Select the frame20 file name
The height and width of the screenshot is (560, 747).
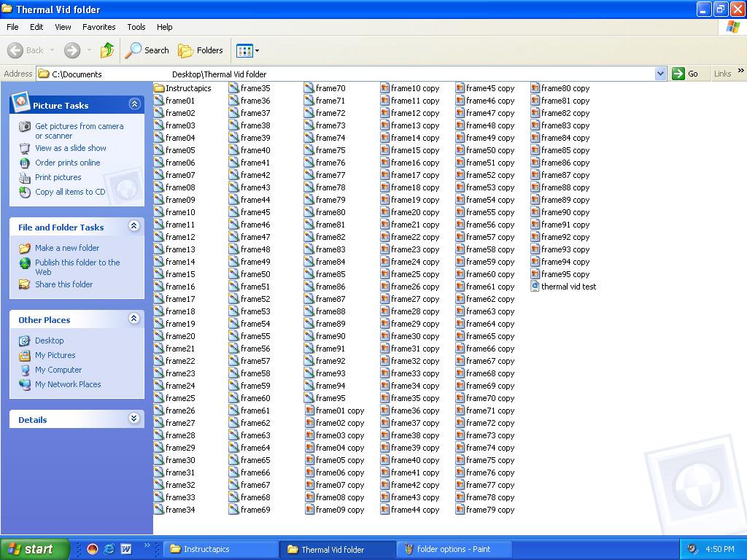coord(180,336)
